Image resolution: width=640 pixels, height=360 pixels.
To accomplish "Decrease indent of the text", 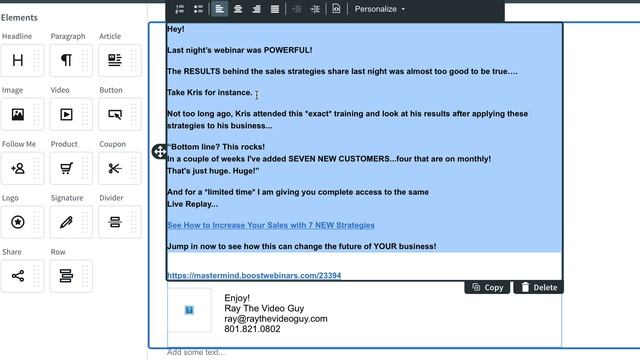I will pos(297,9).
